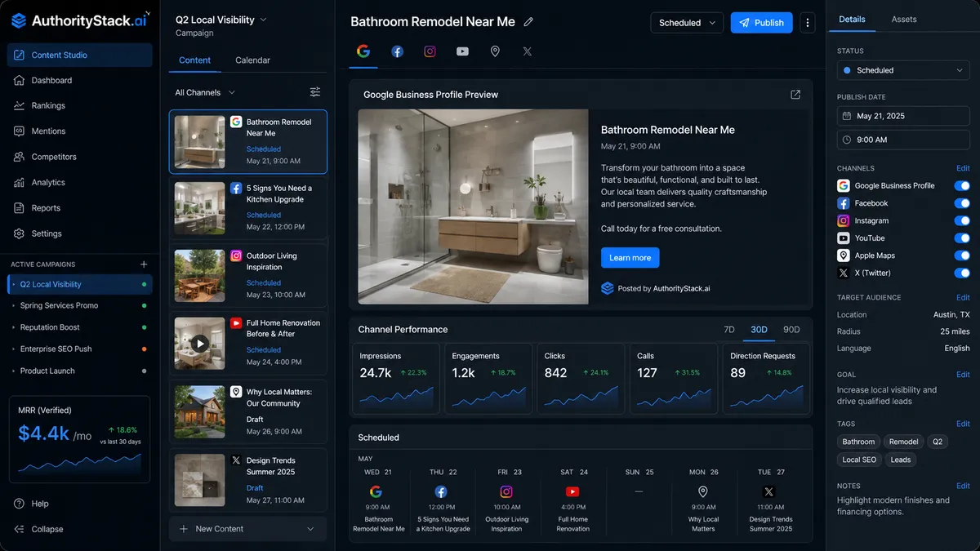
Task: Click the Publish button
Action: click(761, 23)
